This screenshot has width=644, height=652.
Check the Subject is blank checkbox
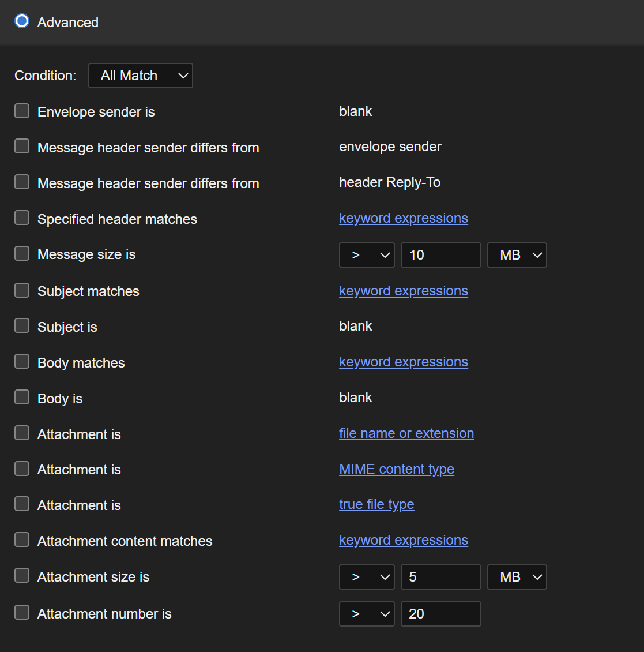click(x=22, y=326)
